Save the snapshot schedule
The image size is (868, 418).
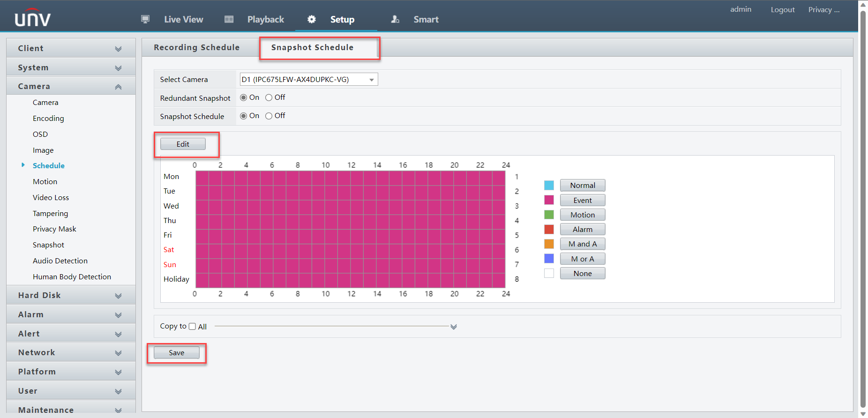(x=177, y=353)
